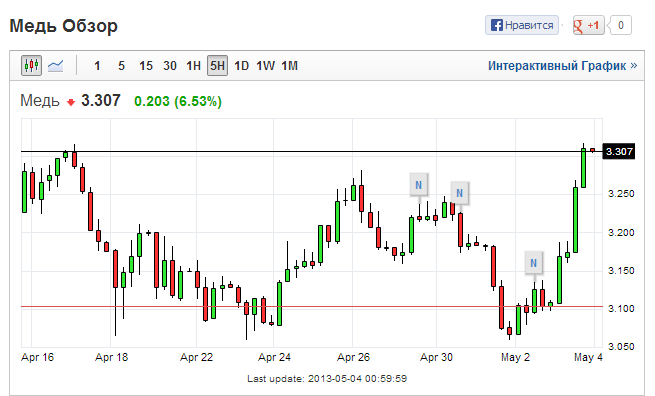This screenshot has height=396, width=655.
Task: Click the Apr 26 date label
Action: click(353, 358)
